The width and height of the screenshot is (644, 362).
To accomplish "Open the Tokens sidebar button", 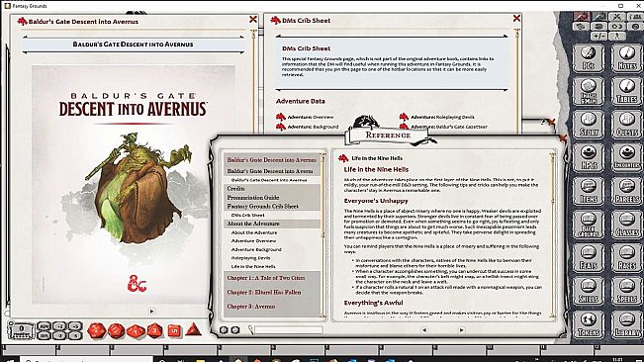I will pyautogui.click(x=589, y=324).
